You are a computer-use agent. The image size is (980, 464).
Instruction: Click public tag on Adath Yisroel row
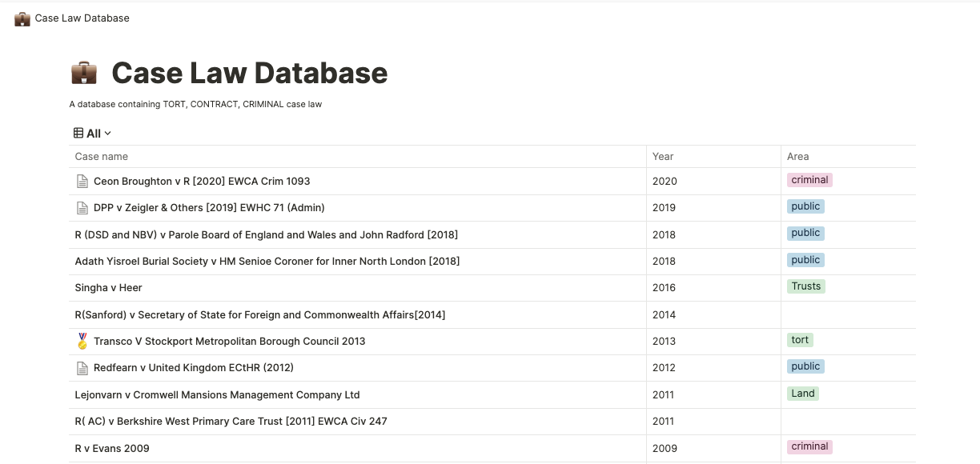(x=805, y=260)
